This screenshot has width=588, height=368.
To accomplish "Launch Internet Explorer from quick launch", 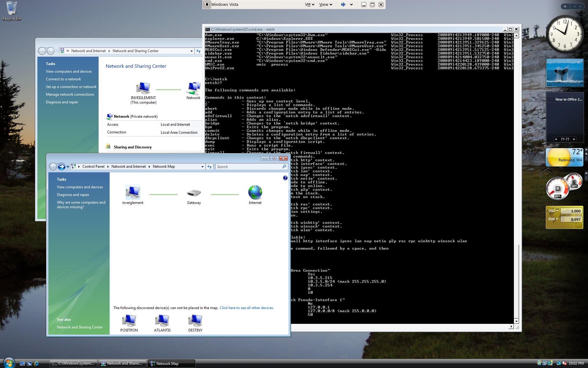I will [36, 363].
